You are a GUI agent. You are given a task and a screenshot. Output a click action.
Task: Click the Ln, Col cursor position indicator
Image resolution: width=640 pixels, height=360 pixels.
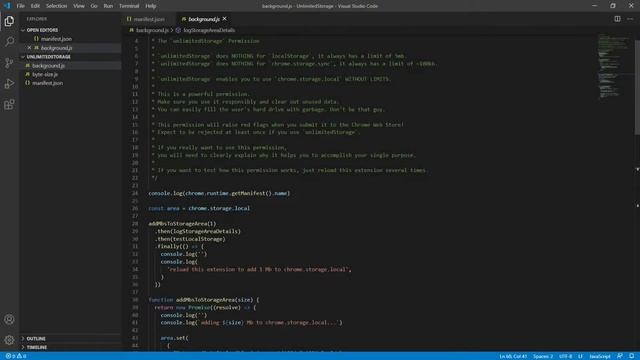click(x=513, y=356)
